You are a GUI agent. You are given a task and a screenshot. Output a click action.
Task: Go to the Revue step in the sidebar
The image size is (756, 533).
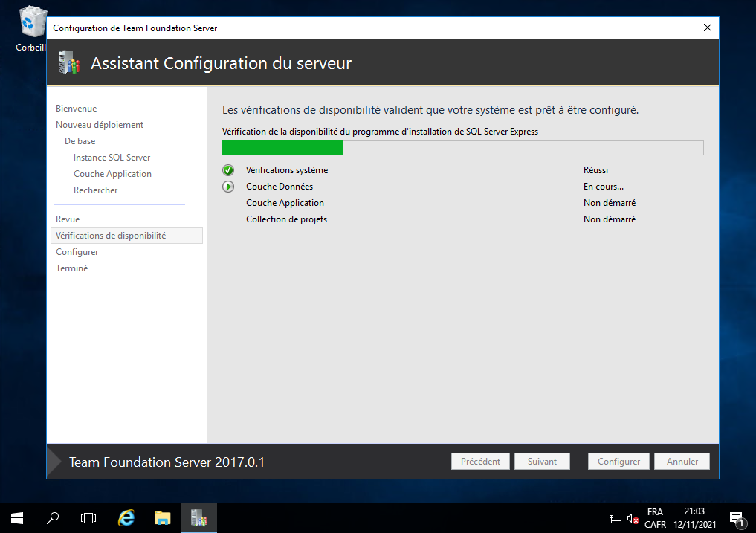click(x=68, y=219)
